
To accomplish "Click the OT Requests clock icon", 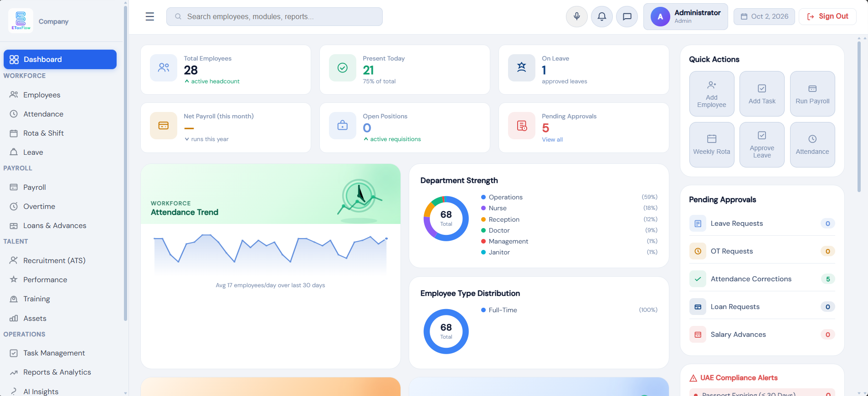I will click(x=698, y=251).
